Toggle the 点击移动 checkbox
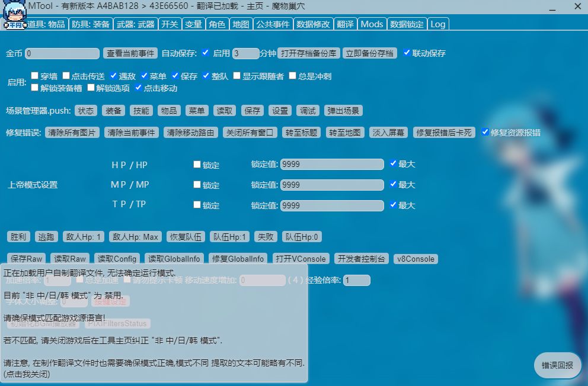 (x=138, y=88)
